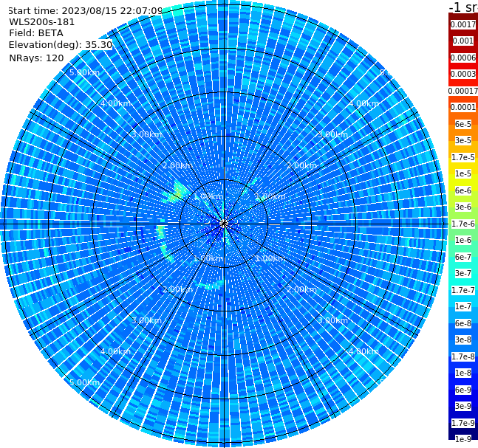Select the 6e-9 colorbar value
478x448 pixels.
point(463,390)
